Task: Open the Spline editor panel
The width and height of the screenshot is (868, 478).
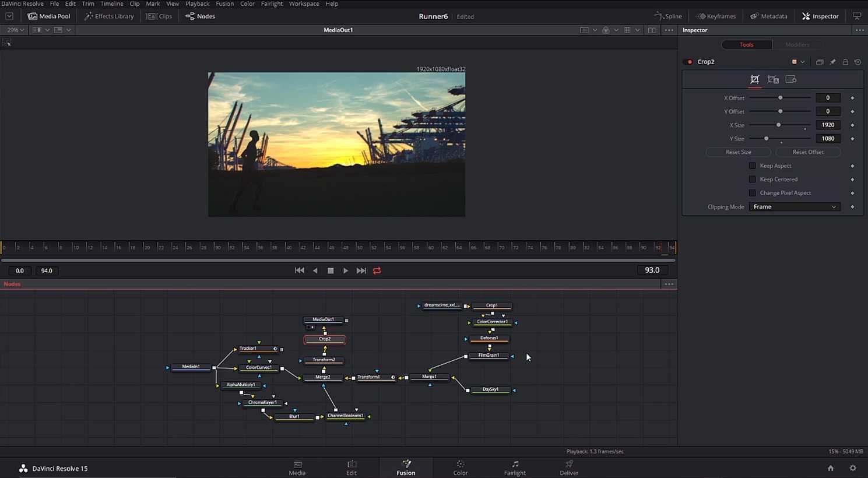Action: click(x=668, y=16)
